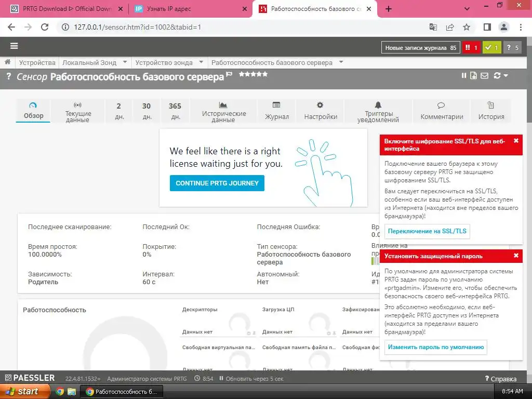Click the Свободная виртуальная па… channel label
This screenshot has height=399, width=532.
tap(219, 348)
